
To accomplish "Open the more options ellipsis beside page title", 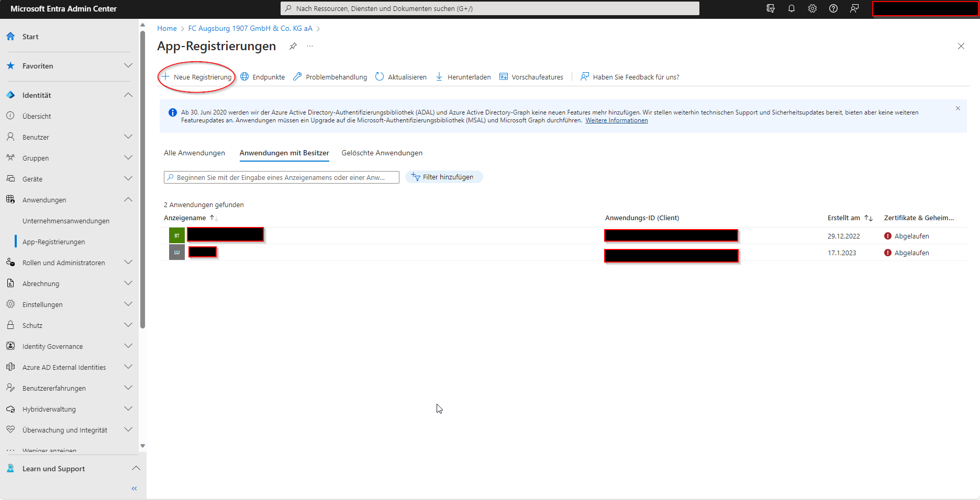I will pos(310,46).
